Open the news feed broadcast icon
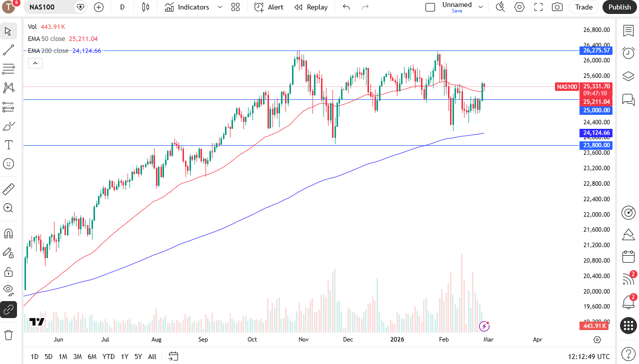 click(x=628, y=279)
